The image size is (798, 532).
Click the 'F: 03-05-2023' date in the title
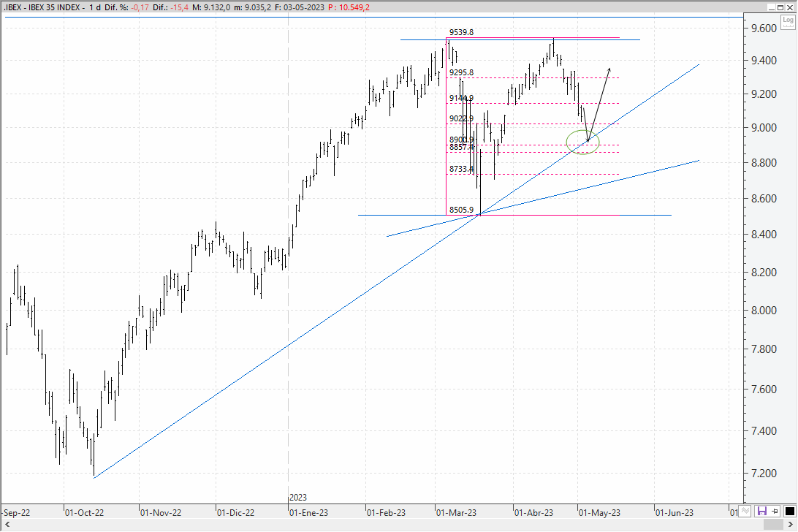pos(300,7)
